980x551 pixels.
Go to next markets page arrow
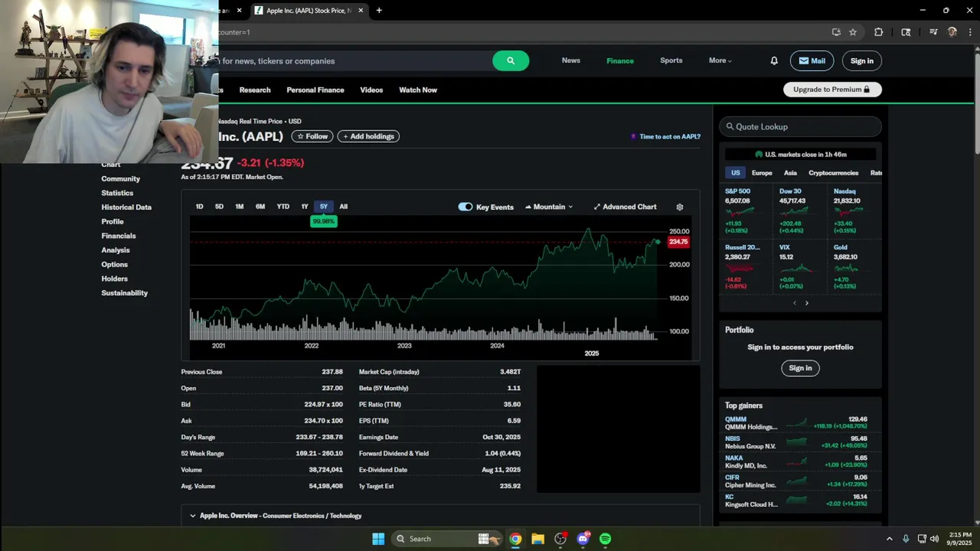(x=806, y=303)
